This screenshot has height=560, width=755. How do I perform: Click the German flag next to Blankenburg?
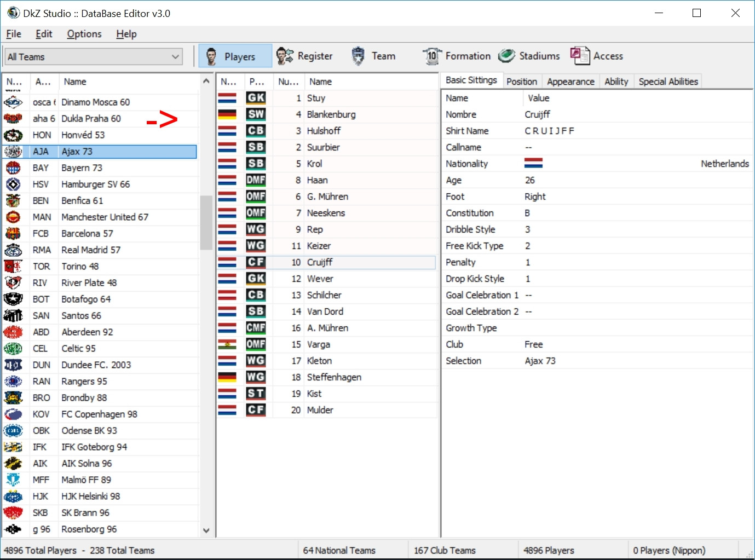pyautogui.click(x=227, y=114)
